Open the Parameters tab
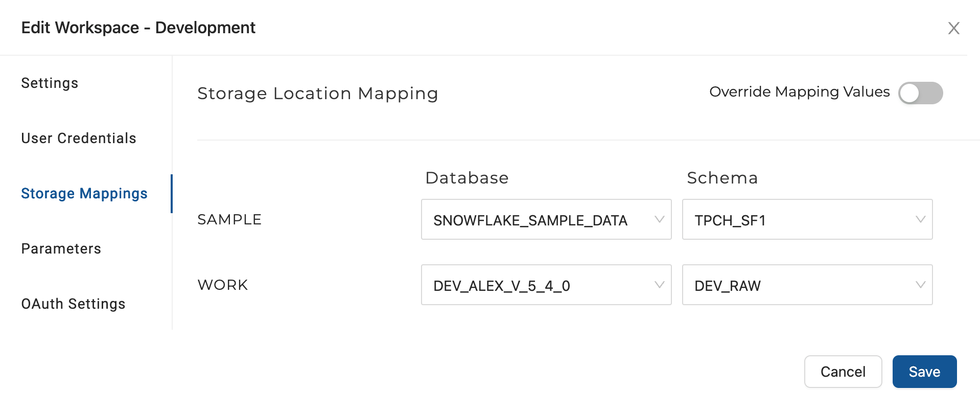Viewport: 980px width, 412px height. [x=61, y=249]
